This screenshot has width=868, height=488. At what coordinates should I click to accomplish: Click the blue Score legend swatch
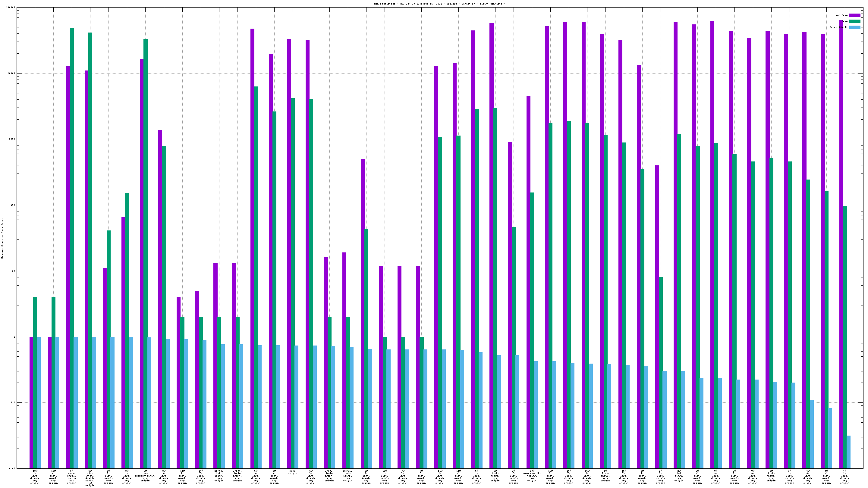click(854, 27)
